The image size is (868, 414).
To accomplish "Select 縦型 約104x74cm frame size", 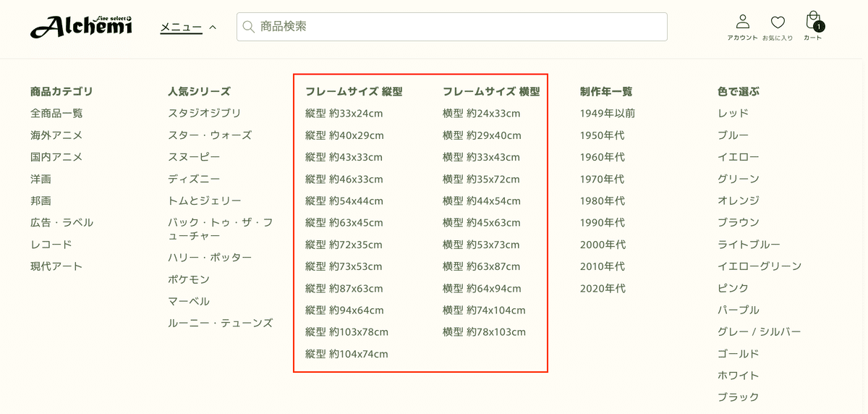I will point(346,354).
